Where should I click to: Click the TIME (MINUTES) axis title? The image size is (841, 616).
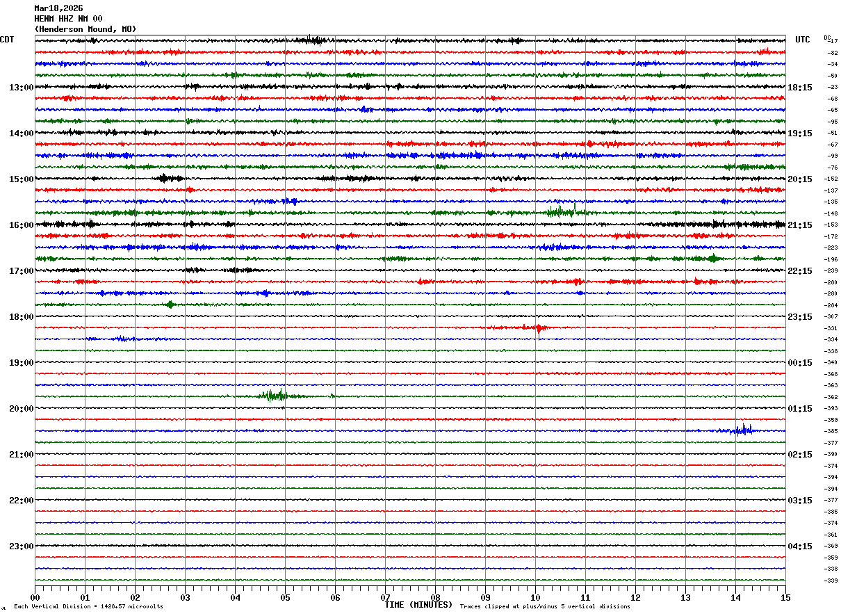click(x=418, y=605)
